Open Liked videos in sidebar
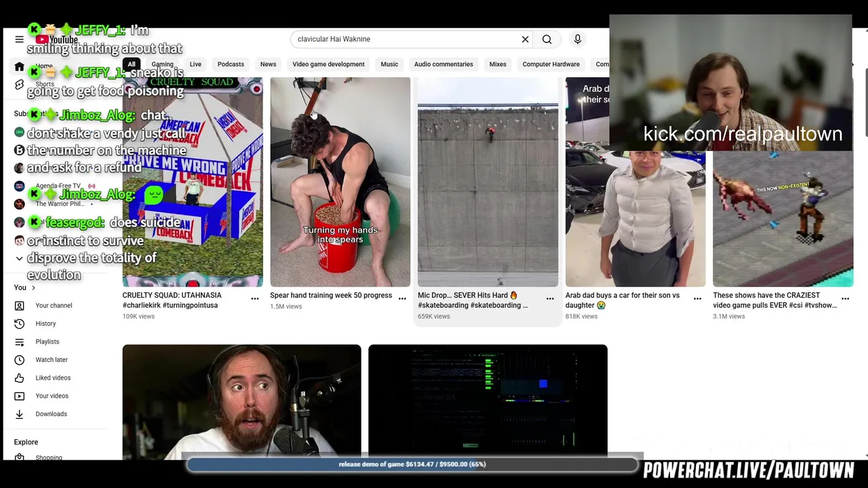Image resolution: width=868 pixels, height=488 pixels. click(53, 378)
